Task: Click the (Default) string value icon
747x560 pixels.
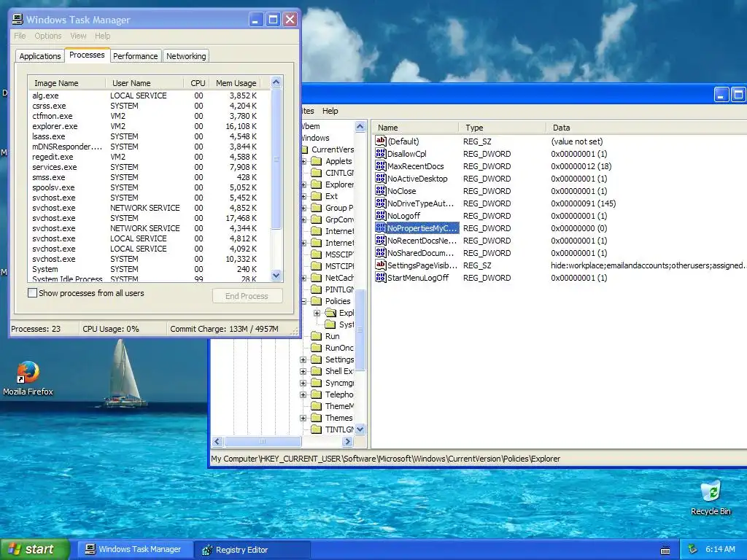Action: tap(380, 141)
